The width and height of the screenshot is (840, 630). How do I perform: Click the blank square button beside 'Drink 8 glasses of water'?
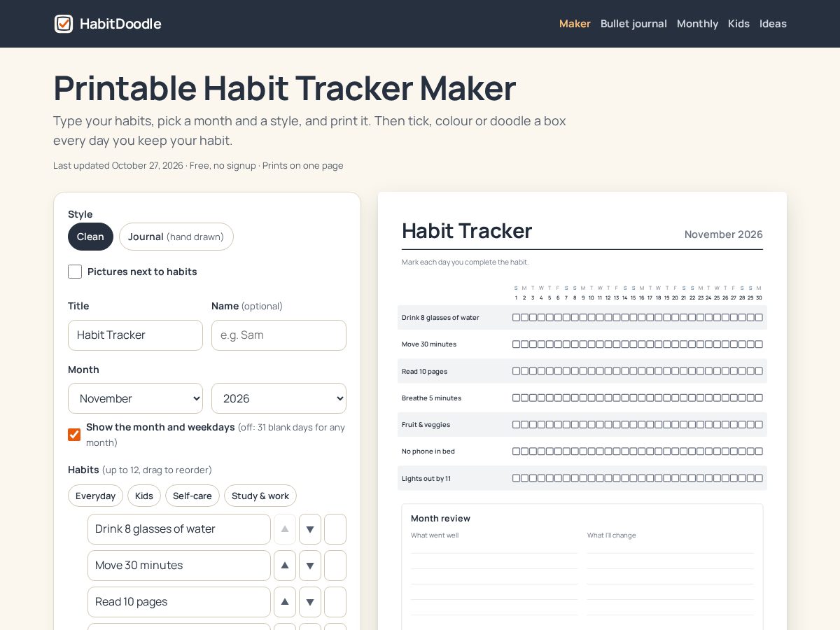[x=335, y=529]
